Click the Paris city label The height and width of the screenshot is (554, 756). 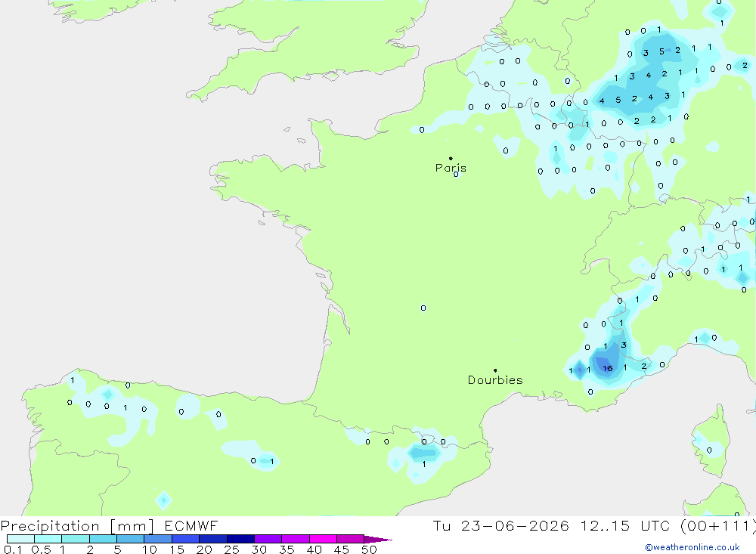tap(451, 168)
